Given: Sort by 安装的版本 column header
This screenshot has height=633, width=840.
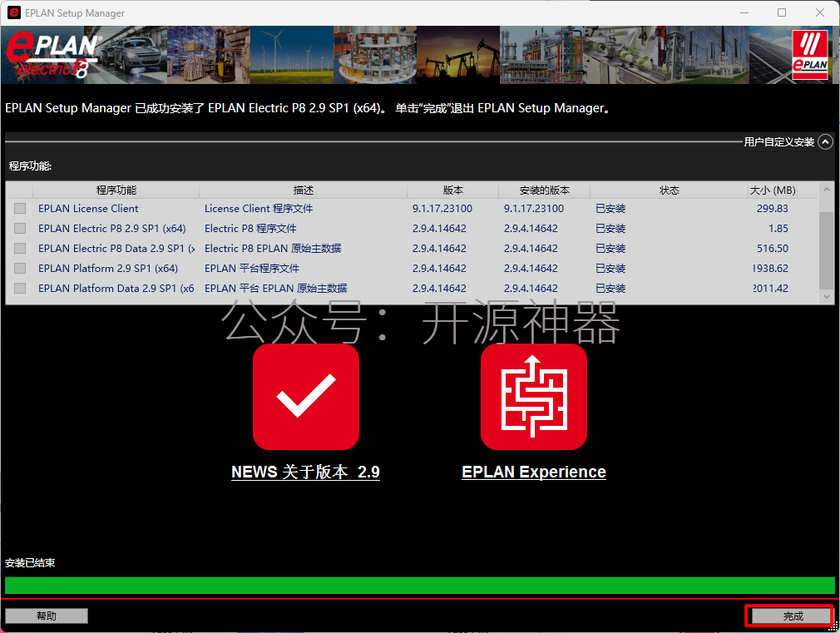Looking at the screenshot, I should pos(544,190).
